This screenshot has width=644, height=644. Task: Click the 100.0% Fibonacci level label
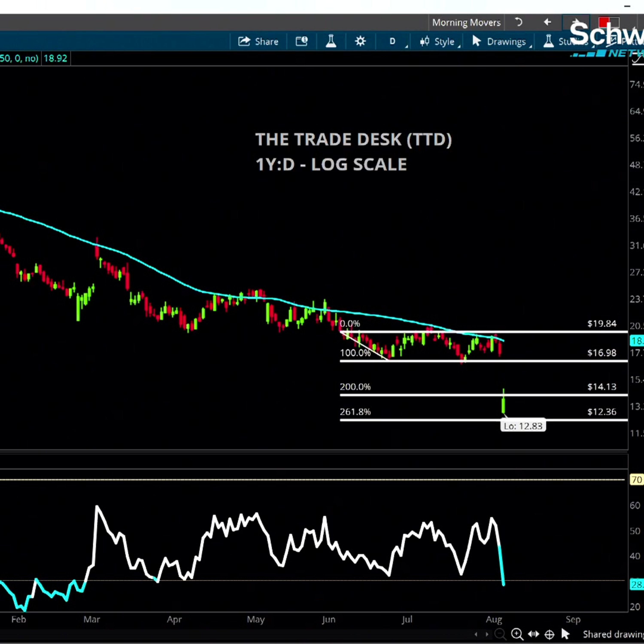click(x=355, y=353)
